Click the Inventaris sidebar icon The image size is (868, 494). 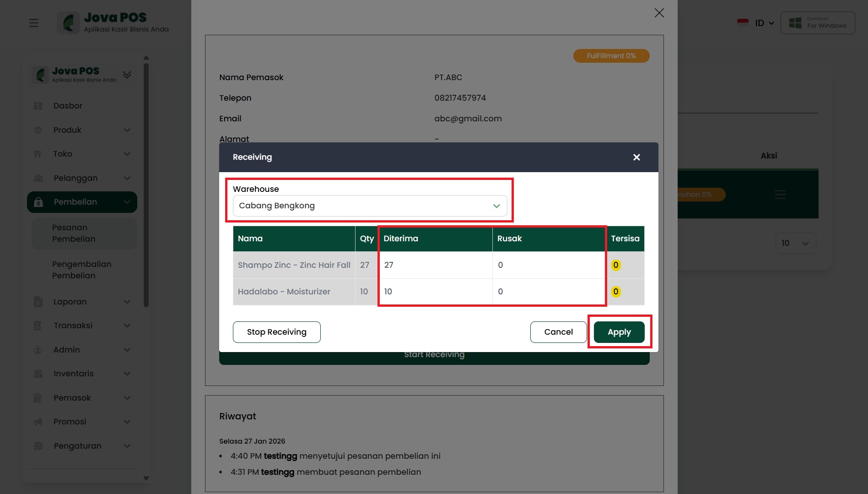tap(38, 374)
